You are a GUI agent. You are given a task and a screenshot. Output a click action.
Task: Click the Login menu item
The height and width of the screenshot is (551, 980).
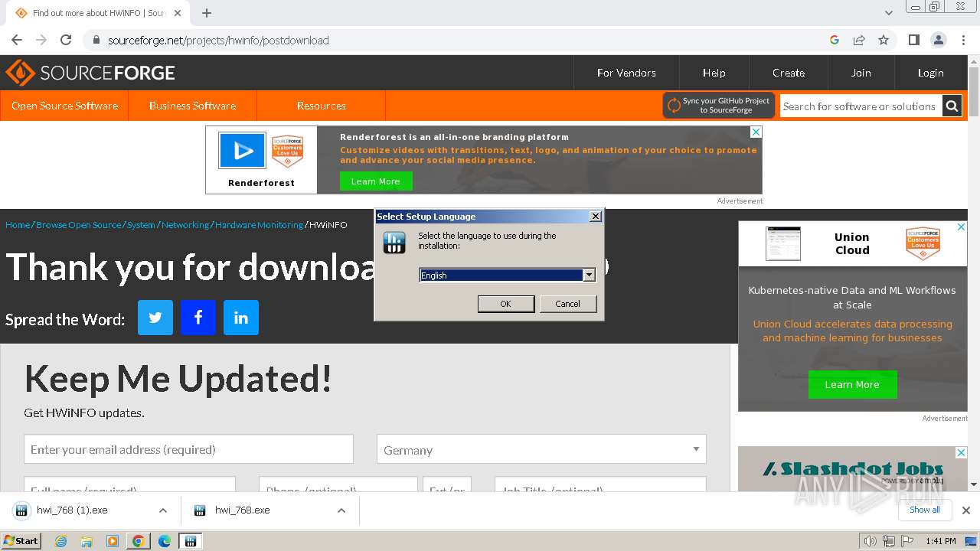tap(930, 73)
